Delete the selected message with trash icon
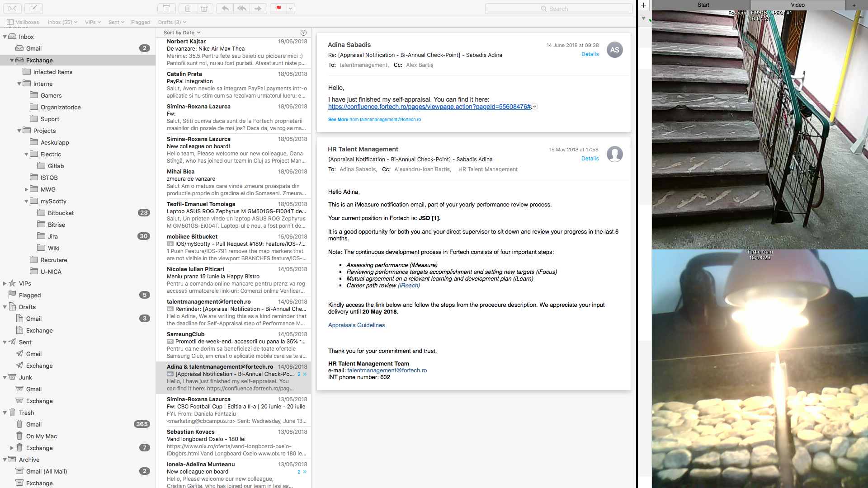Image resolution: width=868 pixels, height=488 pixels. coord(188,8)
